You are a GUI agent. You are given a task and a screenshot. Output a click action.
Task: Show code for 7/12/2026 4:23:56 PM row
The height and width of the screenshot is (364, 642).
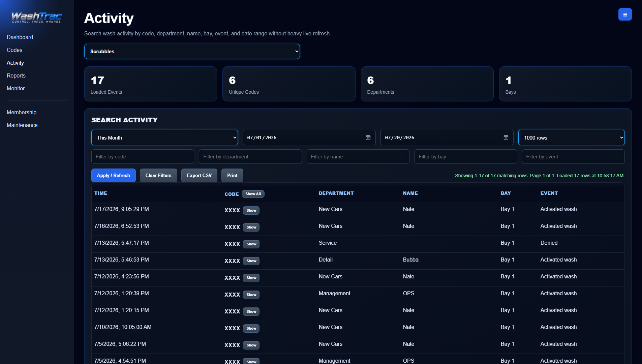pyautogui.click(x=251, y=278)
